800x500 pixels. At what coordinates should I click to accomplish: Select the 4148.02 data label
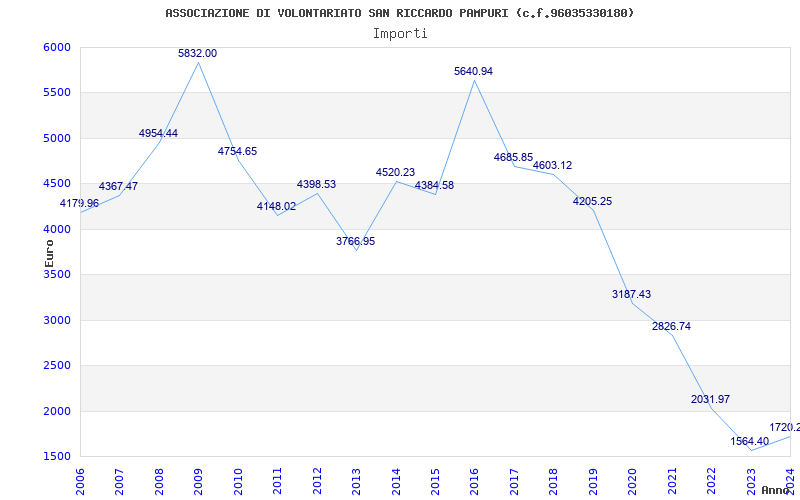[277, 206]
